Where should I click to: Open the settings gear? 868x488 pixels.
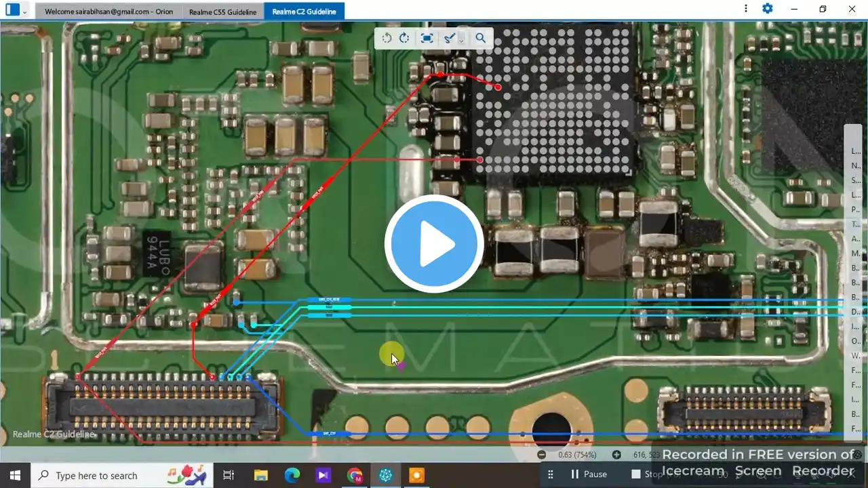pyautogui.click(x=767, y=9)
